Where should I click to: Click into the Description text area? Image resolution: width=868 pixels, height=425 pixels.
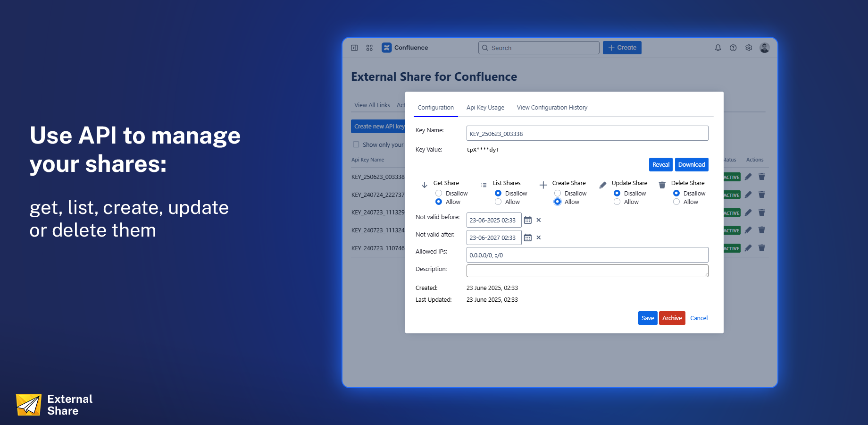pyautogui.click(x=587, y=271)
